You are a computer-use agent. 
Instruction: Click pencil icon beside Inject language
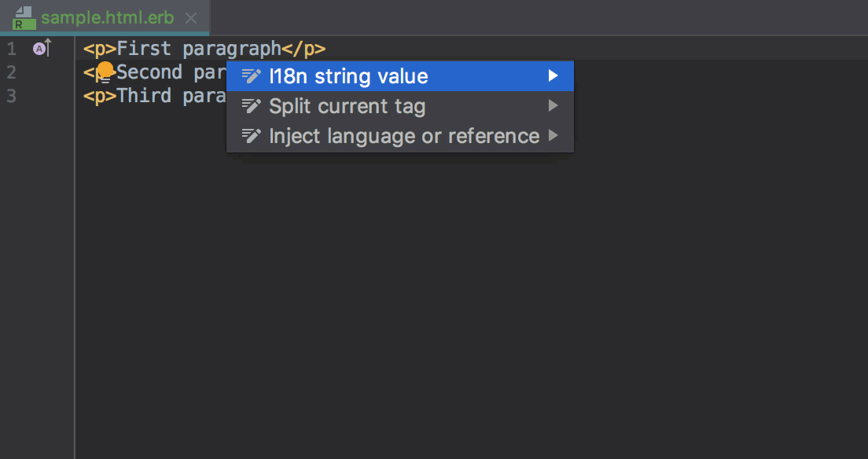pos(252,136)
